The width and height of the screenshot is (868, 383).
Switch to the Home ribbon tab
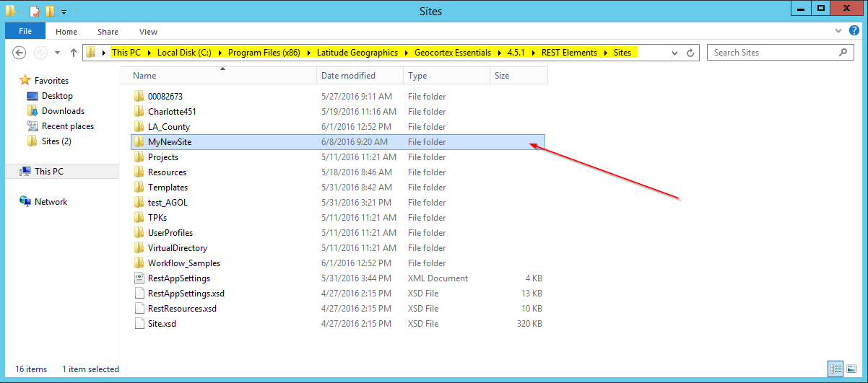[x=66, y=32]
